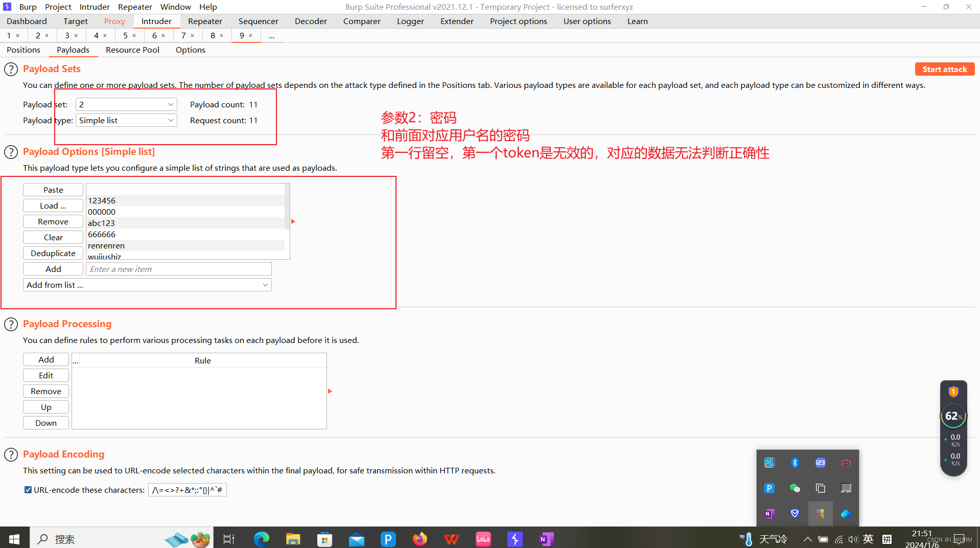This screenshot has height=548, width=980.
Task: Expand hidden system tray icons chevron
Action: 807,539
